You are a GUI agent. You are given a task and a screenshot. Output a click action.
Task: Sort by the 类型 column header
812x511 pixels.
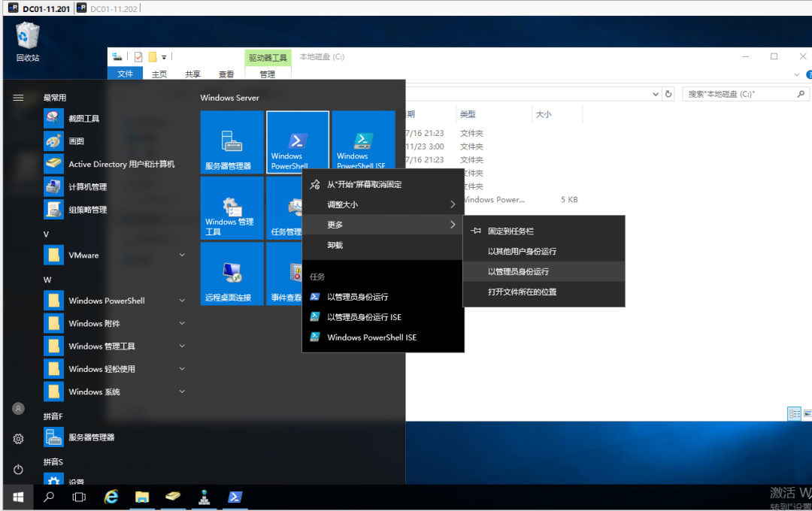pyautogui.click(x=493, y=114)
